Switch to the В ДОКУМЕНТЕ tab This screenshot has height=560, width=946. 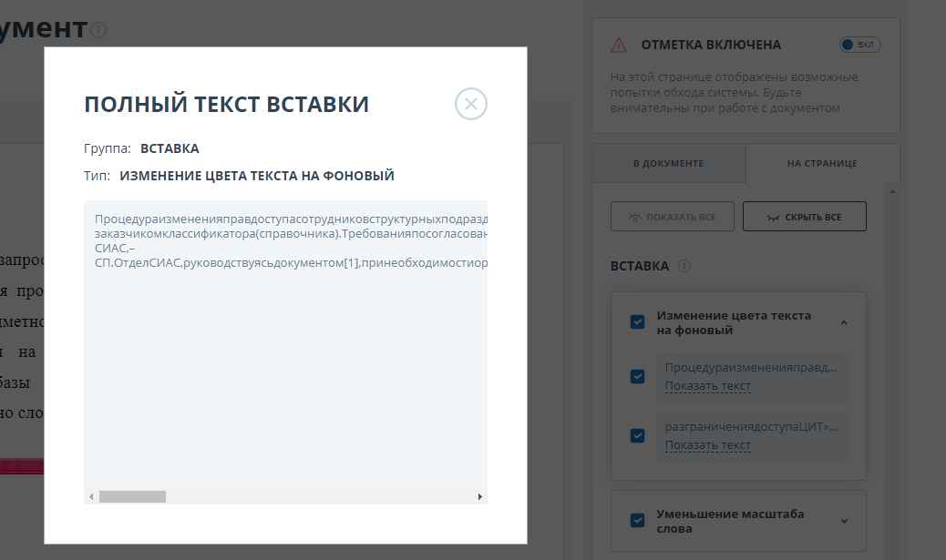(x=668, y=163)
